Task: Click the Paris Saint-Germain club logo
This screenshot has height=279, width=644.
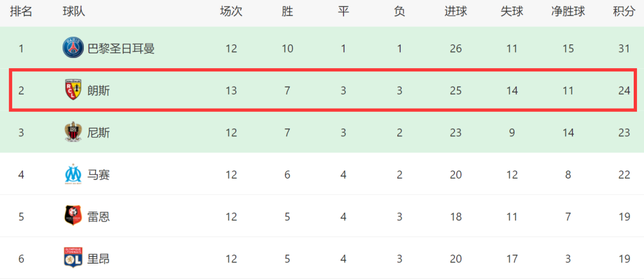Action: 73,48
